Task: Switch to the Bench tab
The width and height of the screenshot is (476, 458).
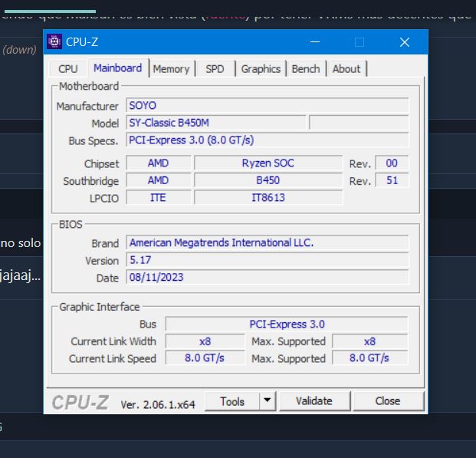Action: point(306,69)
